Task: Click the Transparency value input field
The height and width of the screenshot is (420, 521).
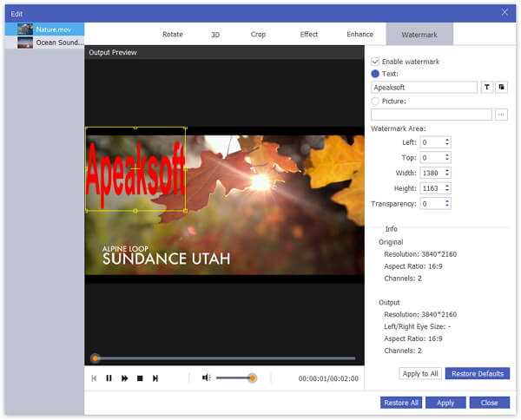Action: (432, 204)
